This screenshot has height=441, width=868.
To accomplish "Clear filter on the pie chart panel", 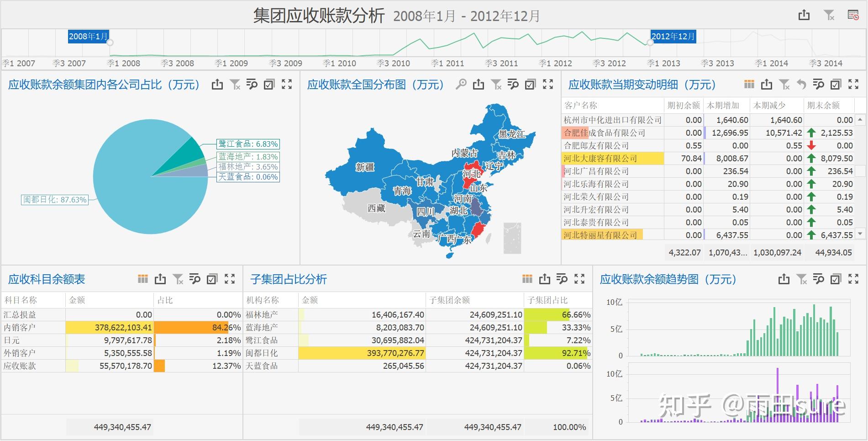I will [235, 84].
